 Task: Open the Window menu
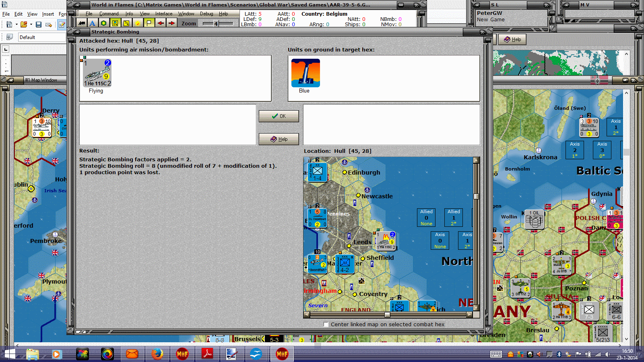(x=186, y=14)
